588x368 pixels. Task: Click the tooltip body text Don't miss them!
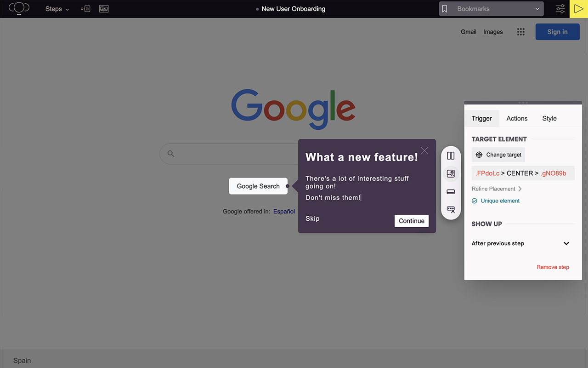click(x=333, y=198)
